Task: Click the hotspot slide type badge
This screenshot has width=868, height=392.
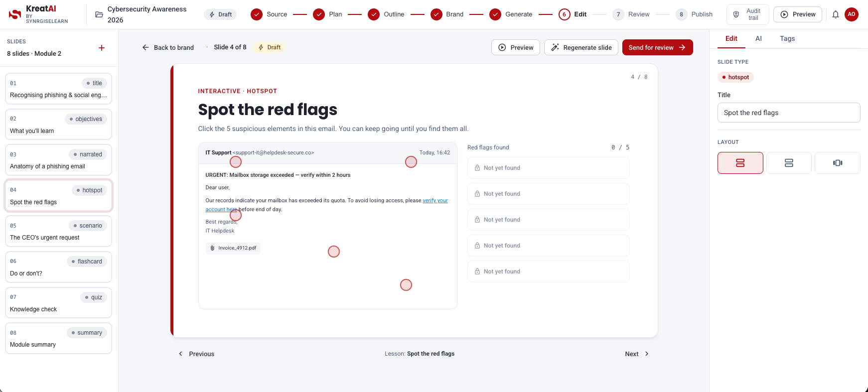Action: 735,77
